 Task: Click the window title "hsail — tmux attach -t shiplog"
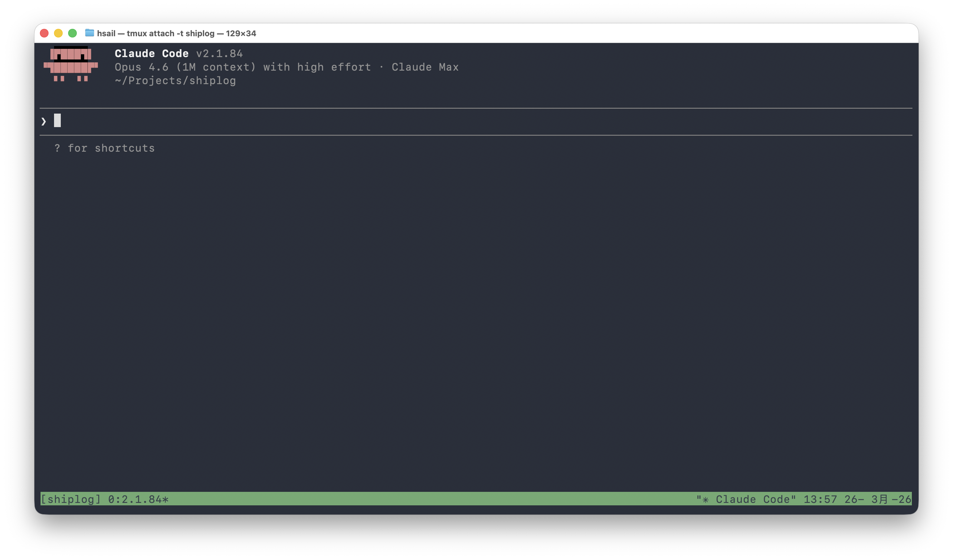click(x=156, y=33)
